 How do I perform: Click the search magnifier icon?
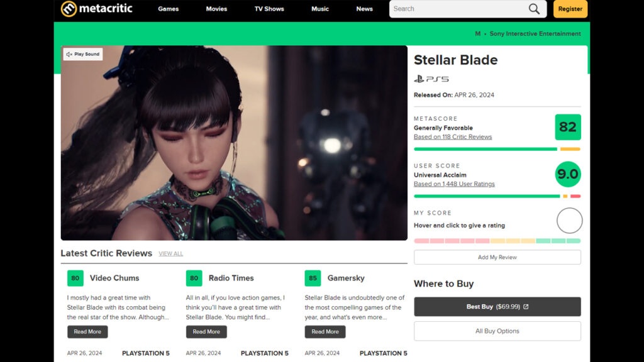[x=534, y=9]
